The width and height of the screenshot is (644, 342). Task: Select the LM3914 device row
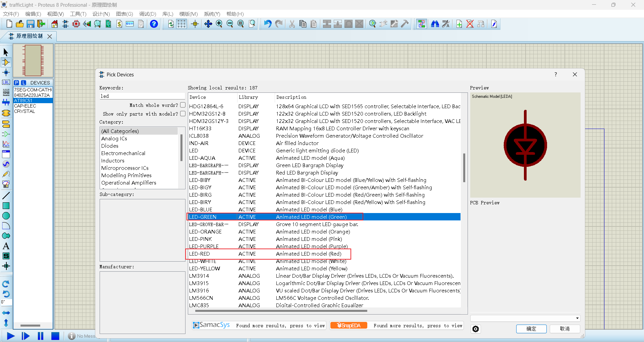[x=324, y=276]
